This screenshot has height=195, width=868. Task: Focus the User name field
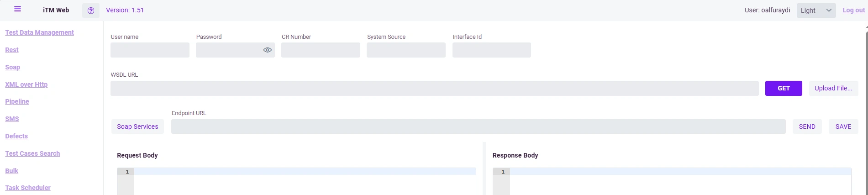pos(150,50)
